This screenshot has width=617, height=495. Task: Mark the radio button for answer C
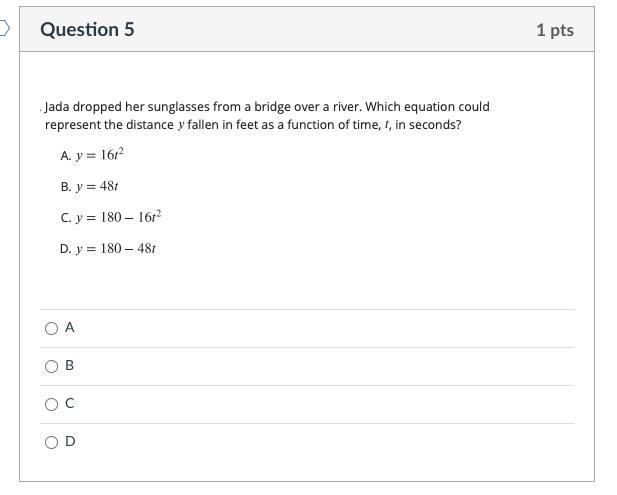tap(52, 404)
